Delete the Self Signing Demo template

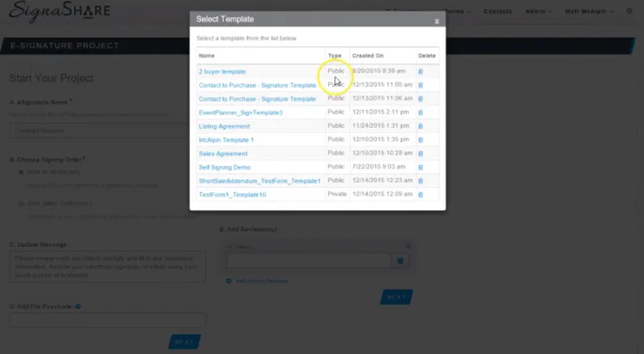(x=420, y=167)
